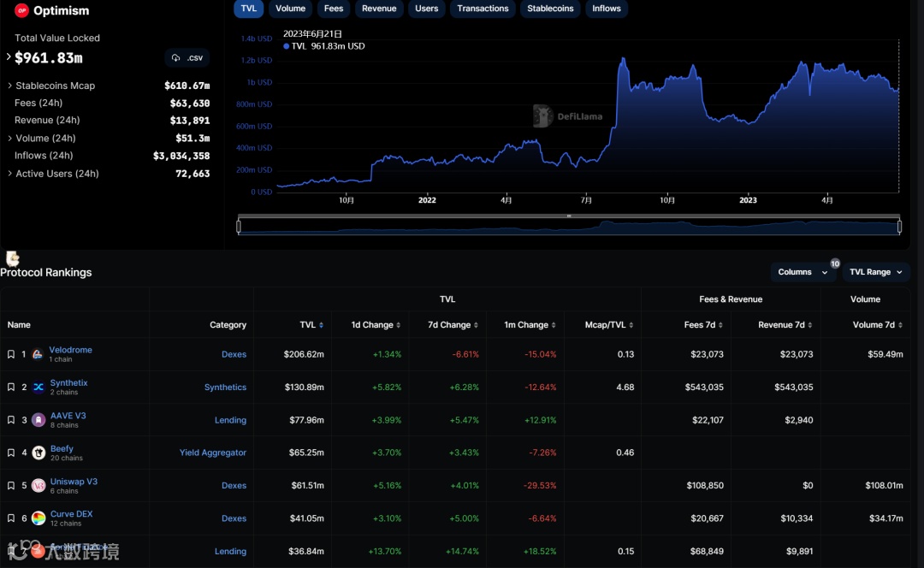Click the chart range slider left handle
Image resolution: width=924 pixels, height=568 pixels.
[239, 226]
